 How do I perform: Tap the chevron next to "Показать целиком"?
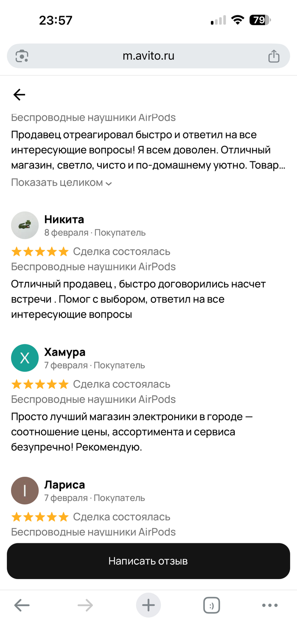pos(109,183)
